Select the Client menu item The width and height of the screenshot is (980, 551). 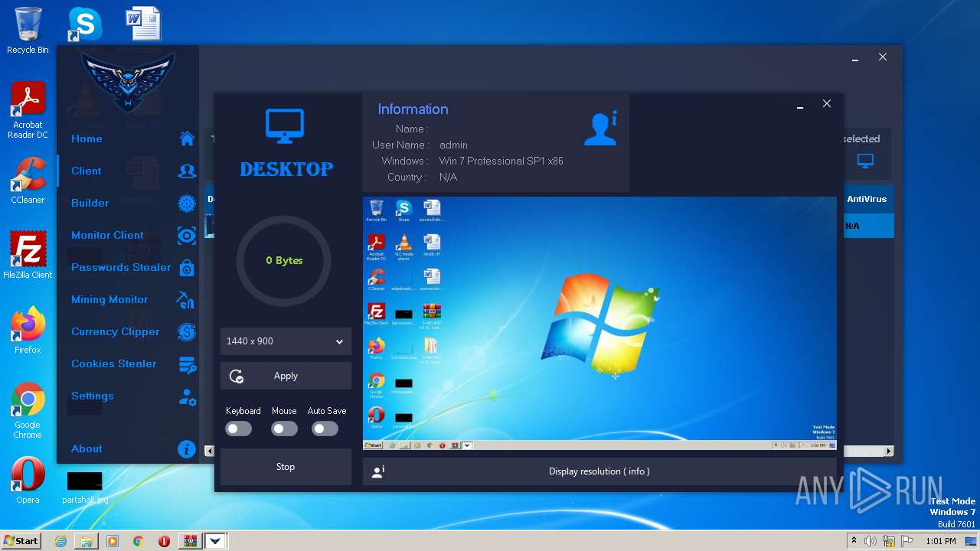point(87,171)
